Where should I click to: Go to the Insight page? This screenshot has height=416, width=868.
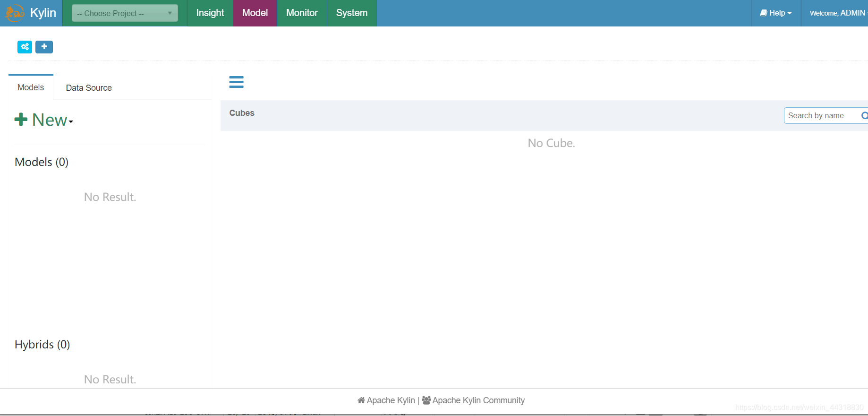click(x=210, y=13)
